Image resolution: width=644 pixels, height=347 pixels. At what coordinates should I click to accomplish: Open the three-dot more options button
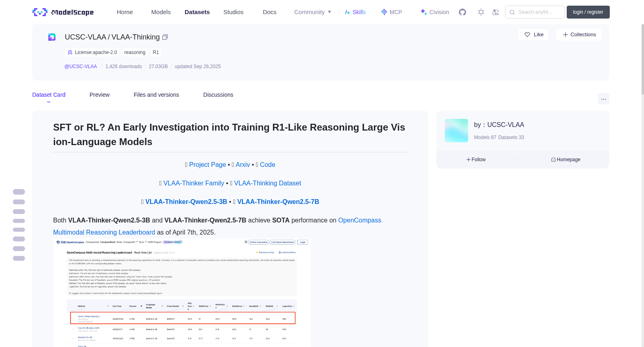604,99
